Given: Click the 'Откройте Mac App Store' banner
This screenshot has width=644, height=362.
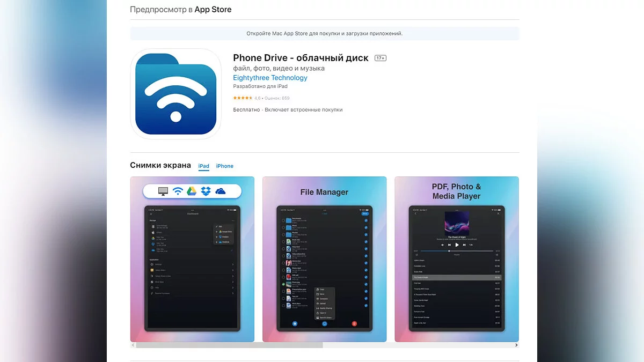Looking at the screenshot, I should coord(325,33).
